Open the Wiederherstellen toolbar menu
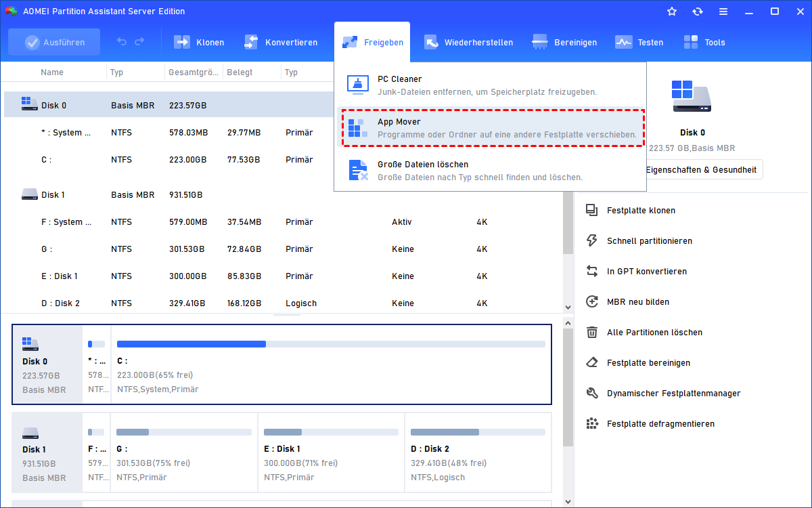 [x=468, y=42]
